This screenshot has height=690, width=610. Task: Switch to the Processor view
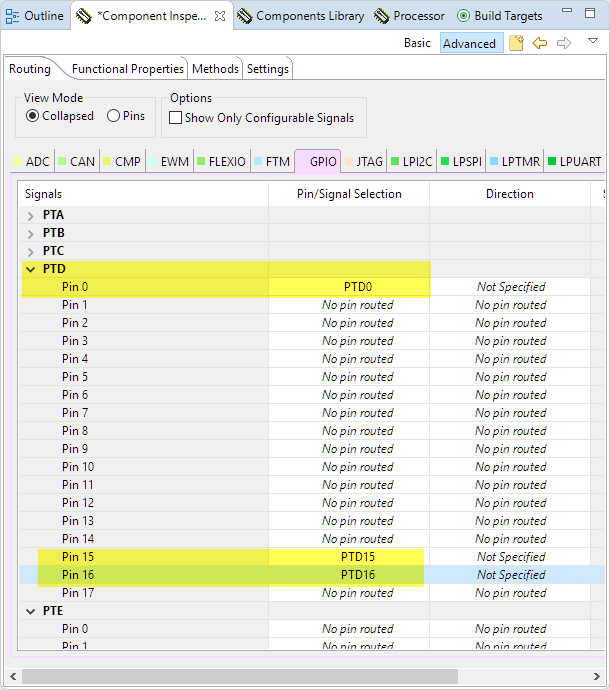click(410, 16)
